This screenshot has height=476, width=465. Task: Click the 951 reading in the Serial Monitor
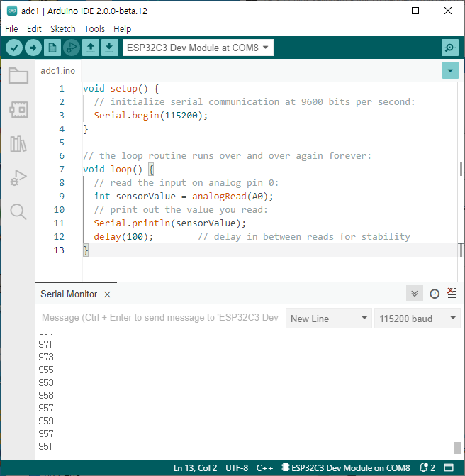pyautogui.click(x=45, y=446)
